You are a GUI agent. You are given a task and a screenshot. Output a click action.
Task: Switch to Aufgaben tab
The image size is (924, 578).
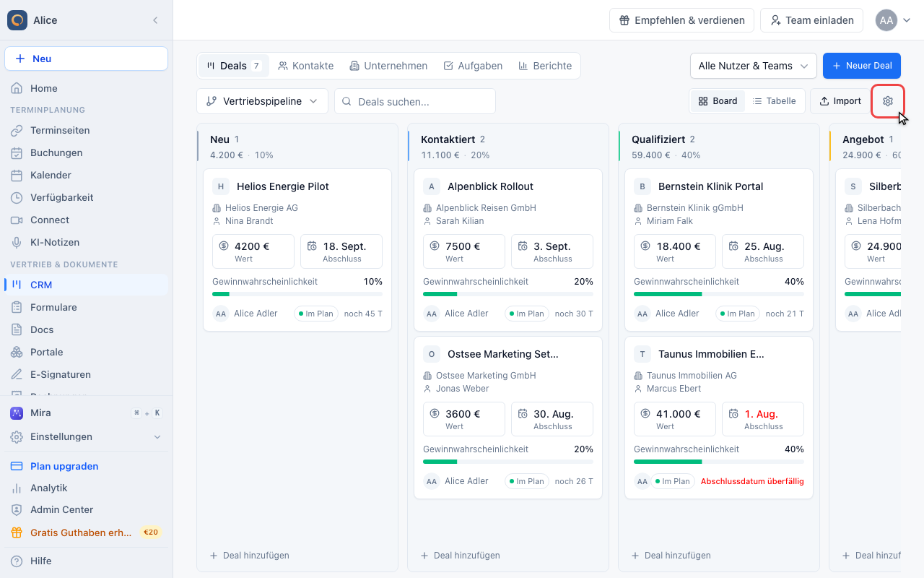tap(473, 66)
